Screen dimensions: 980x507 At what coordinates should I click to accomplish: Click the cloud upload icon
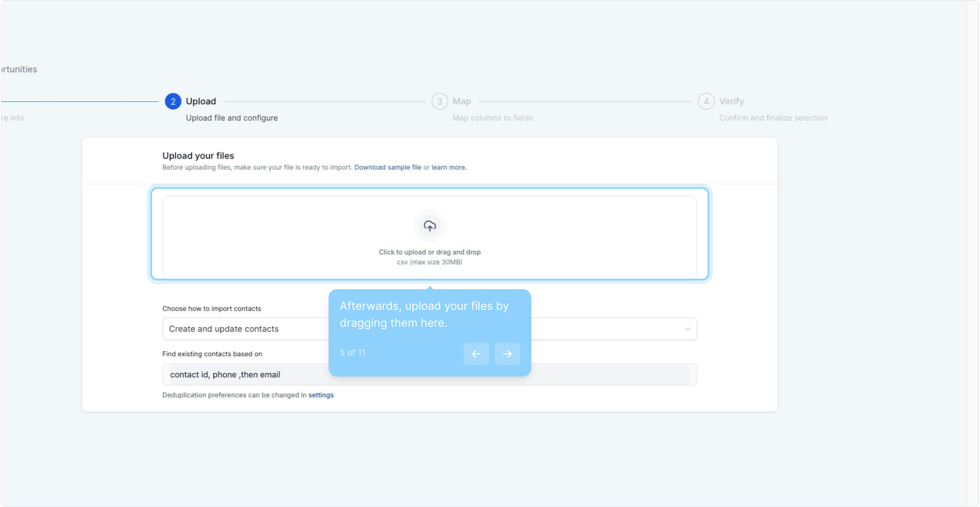point(429,226)
